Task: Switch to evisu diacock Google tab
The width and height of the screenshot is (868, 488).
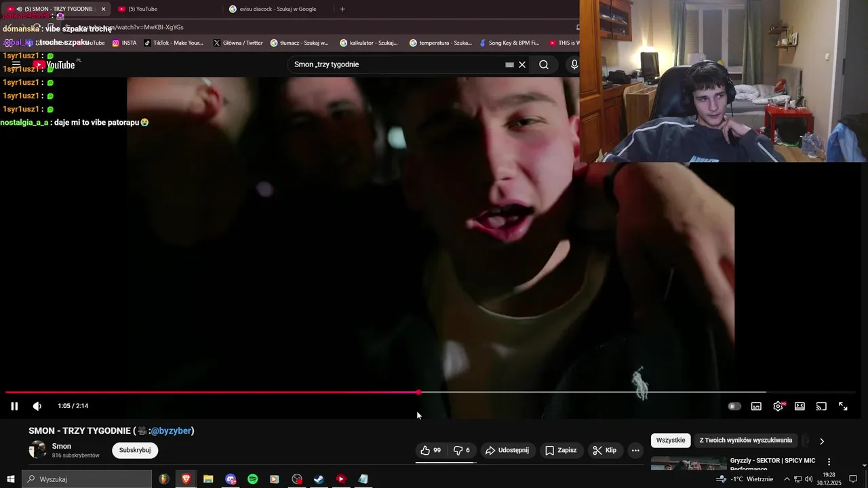Action: [278, 9]
